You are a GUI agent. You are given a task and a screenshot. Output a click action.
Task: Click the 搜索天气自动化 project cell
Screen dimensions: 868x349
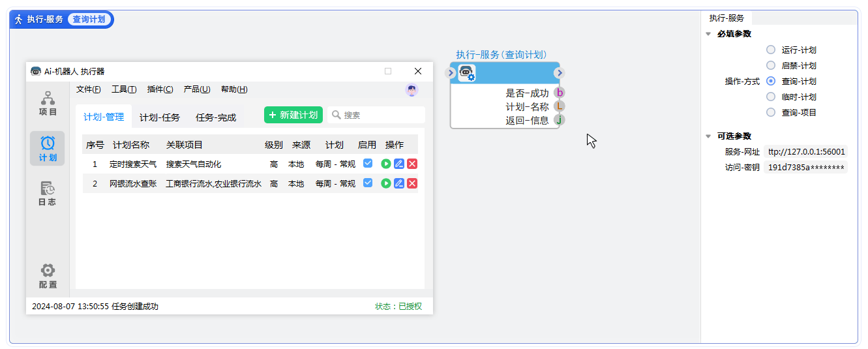(194, 164)
